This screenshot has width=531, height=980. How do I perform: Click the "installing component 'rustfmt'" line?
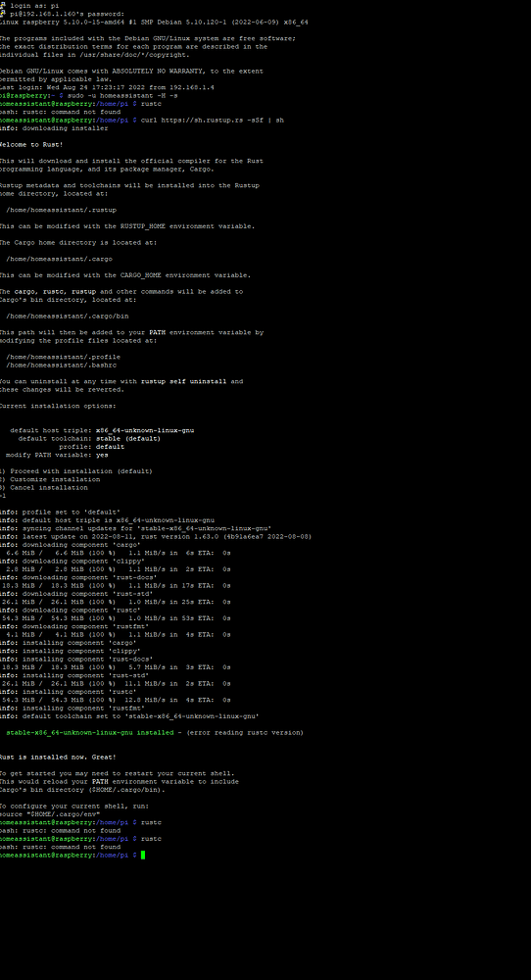(x=72, y=709)
